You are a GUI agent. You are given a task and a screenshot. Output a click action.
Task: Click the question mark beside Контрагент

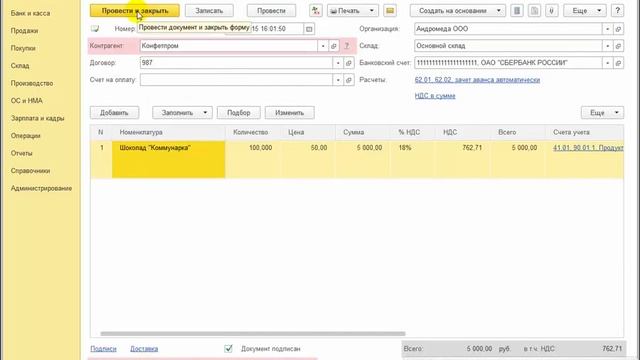[x=347, y=46]
